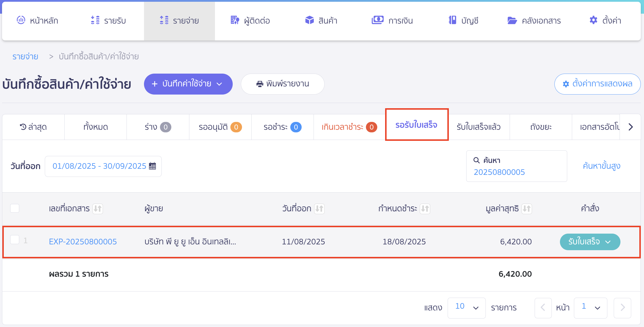
Task: Change items per page using the 10 dropdown
Action: click(467, 308)
